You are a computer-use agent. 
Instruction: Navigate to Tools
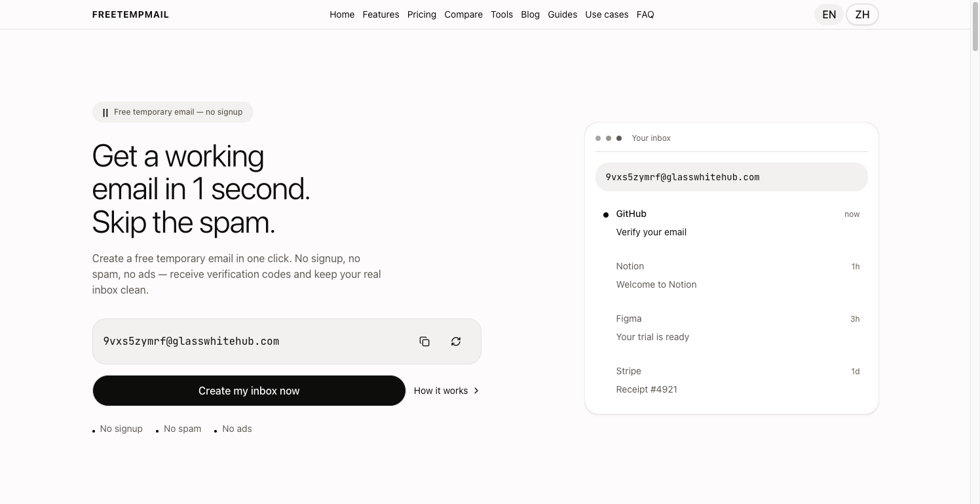coord(502,14)
